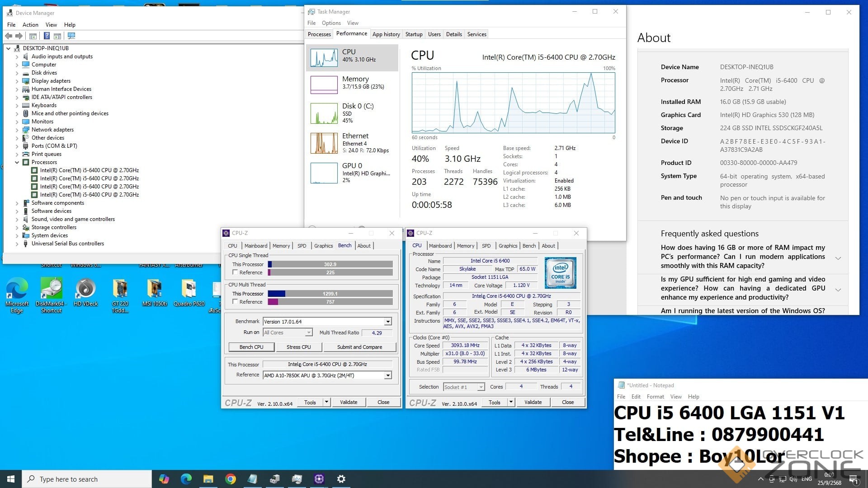Select the Ethernet performance graph in Task Manager
The height and width of the screenshot is (488, 868).
pyautogui.click(x=324, y=143)
